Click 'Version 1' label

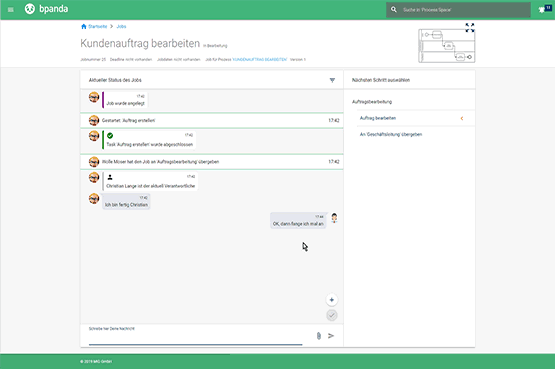pos(298,59)
